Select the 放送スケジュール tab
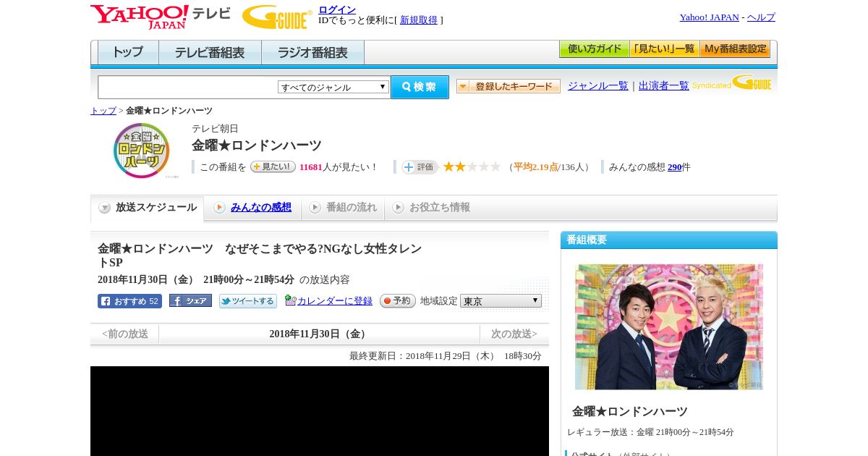This screenshot has height=456, width=868. pyautogui.click(x=148, y=208)
